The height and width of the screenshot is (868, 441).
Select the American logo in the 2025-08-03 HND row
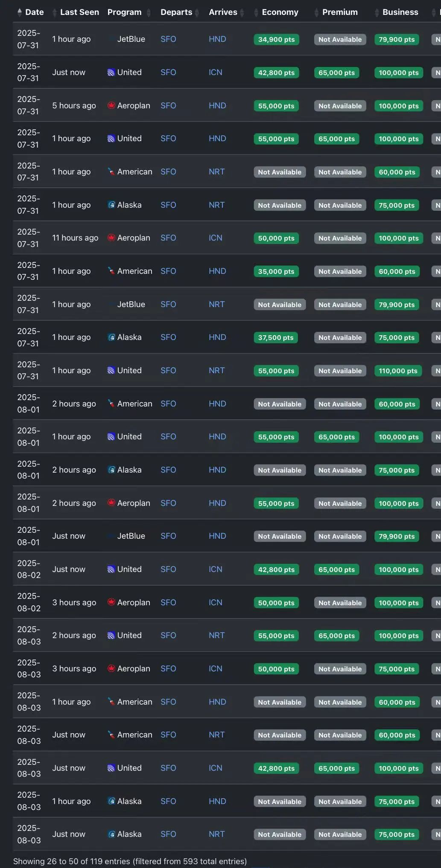pos(111,702)
